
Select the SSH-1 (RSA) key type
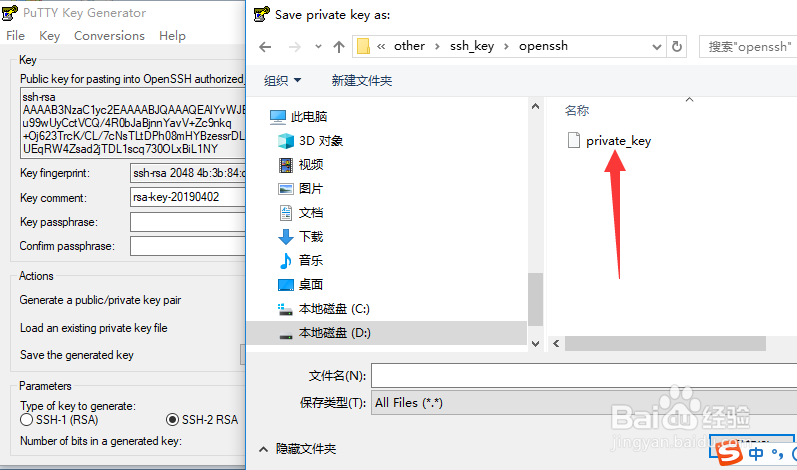pos(59,420)
